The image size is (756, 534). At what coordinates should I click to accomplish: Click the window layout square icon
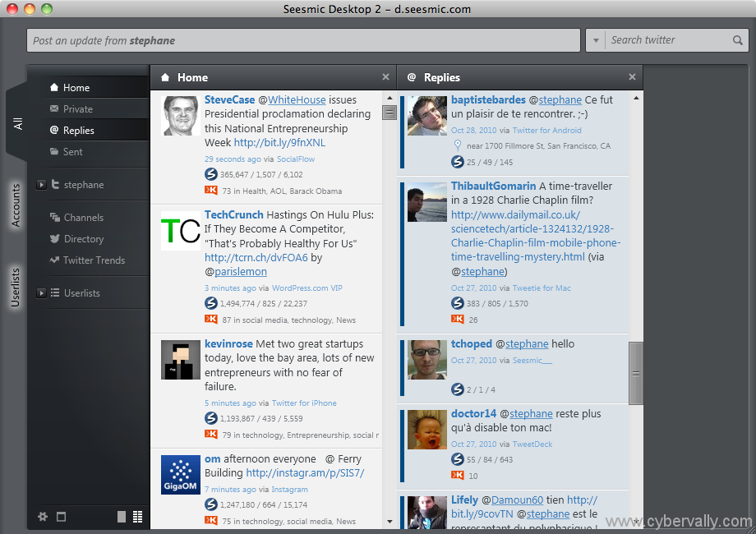[x=62, y=517]
